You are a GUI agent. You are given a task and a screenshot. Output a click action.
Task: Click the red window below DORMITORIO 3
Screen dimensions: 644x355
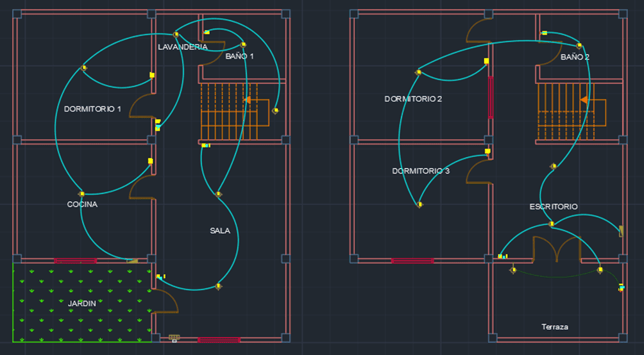click(x=412, y=261)
